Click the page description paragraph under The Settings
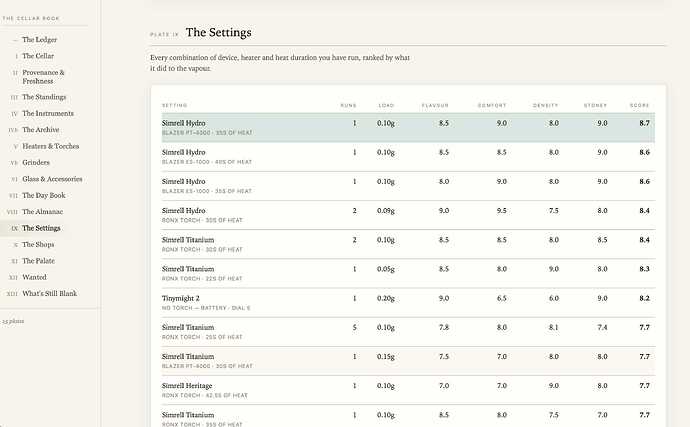The image size is (690, 427). tap(280, 63)
